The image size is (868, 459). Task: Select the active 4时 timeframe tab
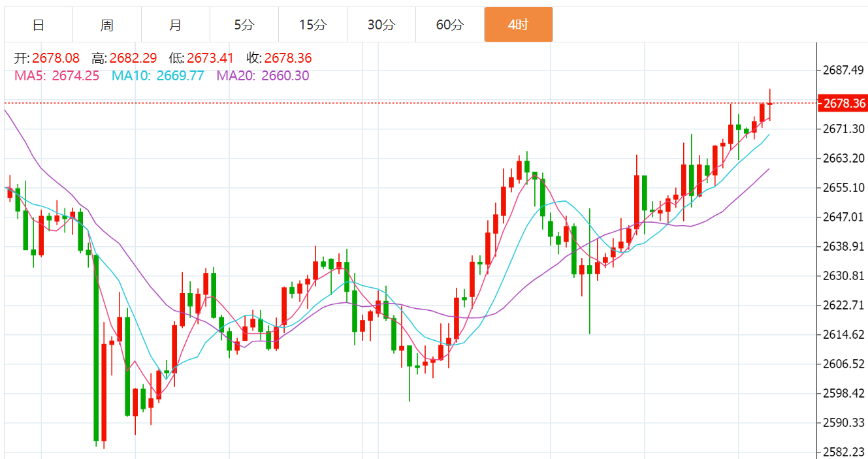[519, 25]
